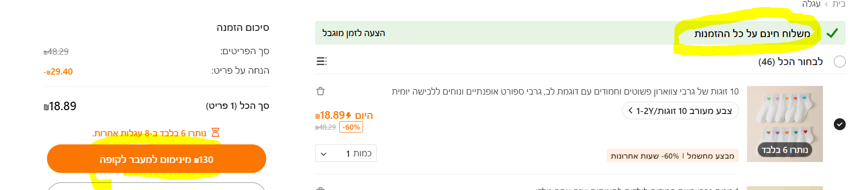Uncheck the socks item checkbox
868x190 pixels.
coord(840,124)
